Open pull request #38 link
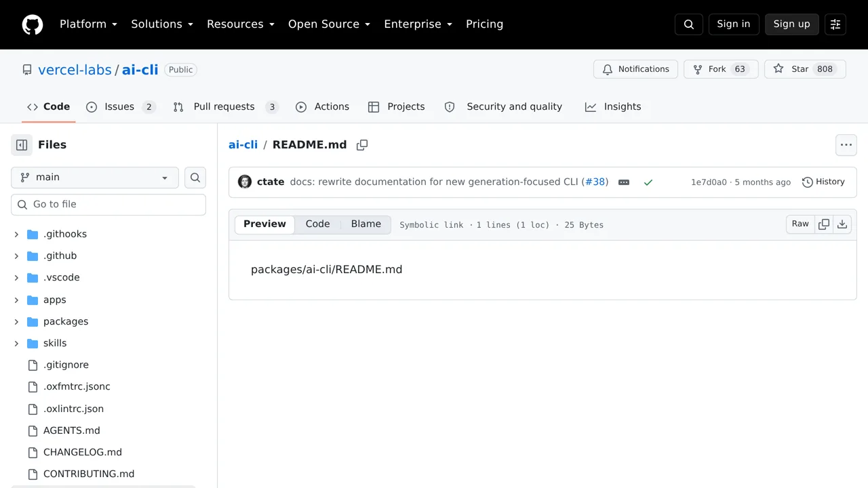868x488 pixels. tap(595, 182)
